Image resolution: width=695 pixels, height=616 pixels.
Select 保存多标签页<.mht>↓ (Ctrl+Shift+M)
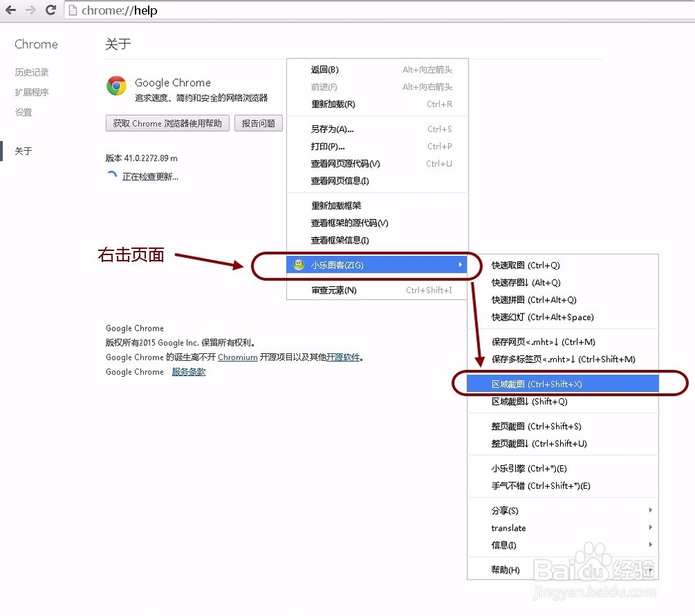coord(563,359)
